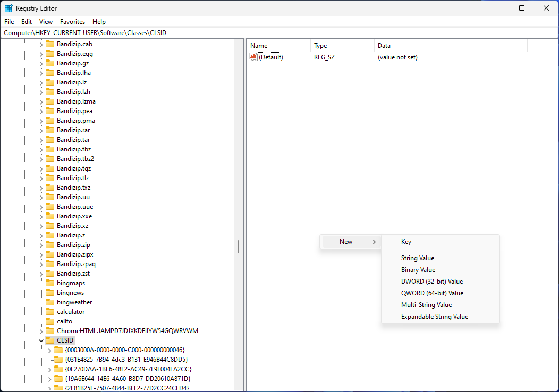Click the callto folder icon
559x392 pixels.
50,321
